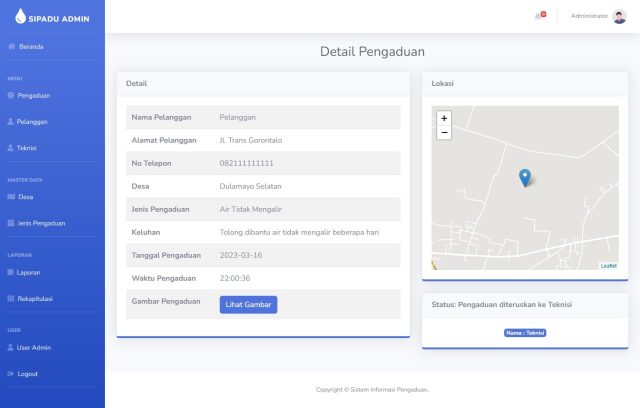The width and height of the screenshot is (640, 408).
Task: Open the Rekapitulasi report page
Action: tap(35, 298)
